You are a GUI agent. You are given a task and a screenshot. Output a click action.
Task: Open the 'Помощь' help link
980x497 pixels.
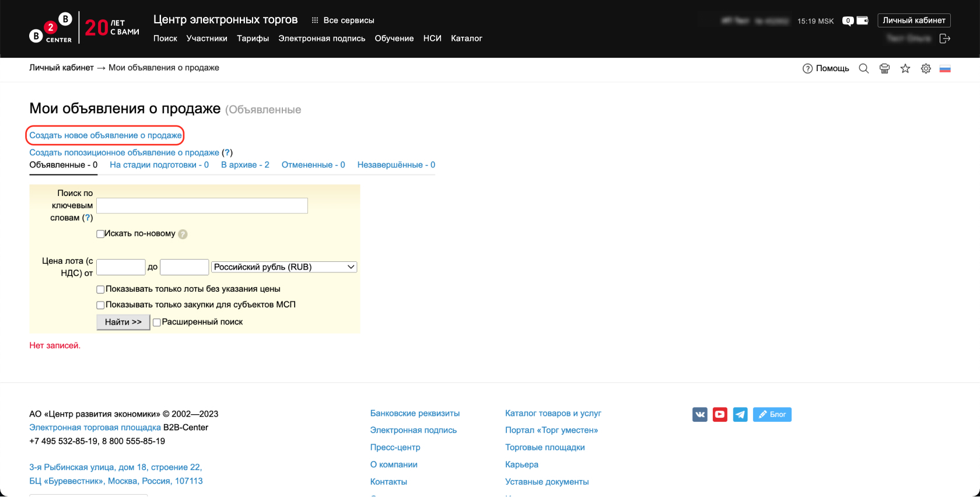click(x=826, y=69)
